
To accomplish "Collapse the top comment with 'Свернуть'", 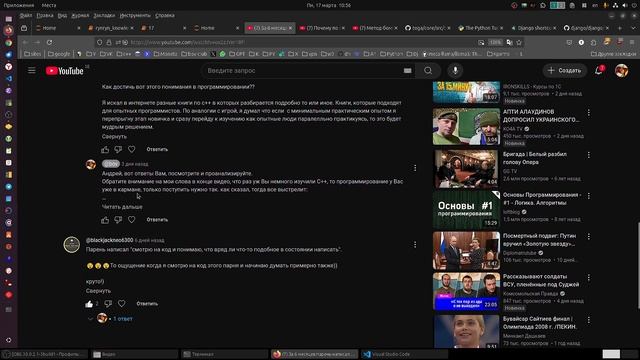I will pos(114,136).
